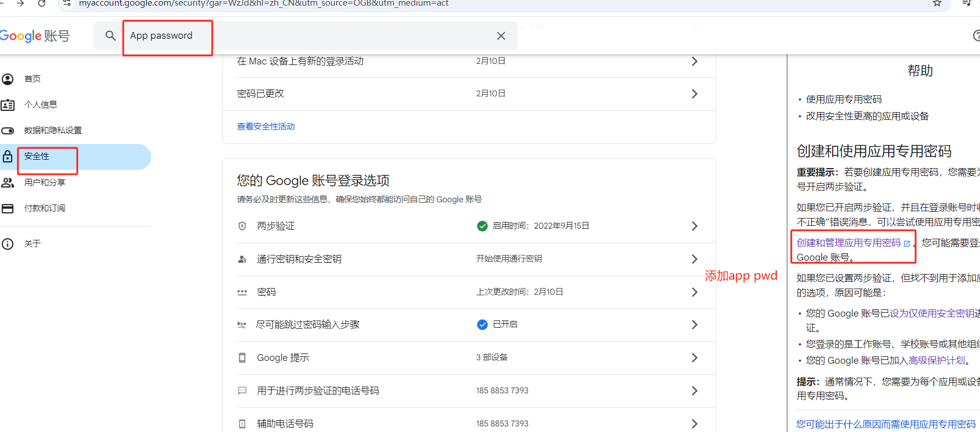
Task: Click 3 部设备 text
Action: click(x=492, y=357)
